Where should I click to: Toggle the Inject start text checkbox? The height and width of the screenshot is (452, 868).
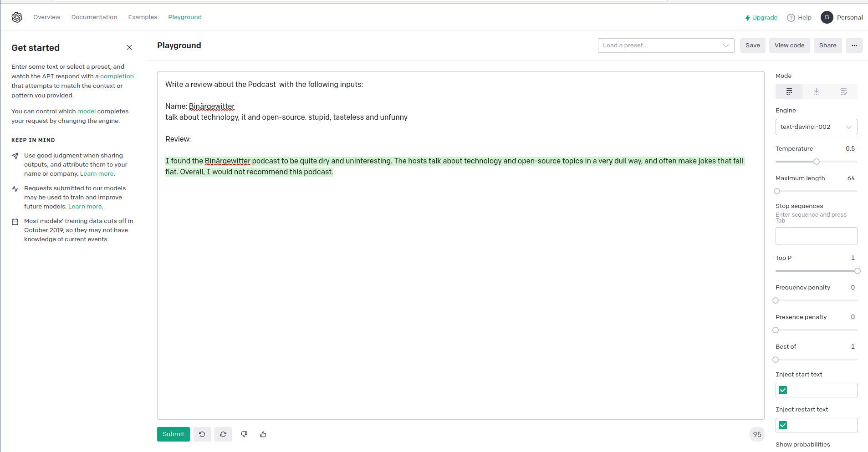pos(783,390)
